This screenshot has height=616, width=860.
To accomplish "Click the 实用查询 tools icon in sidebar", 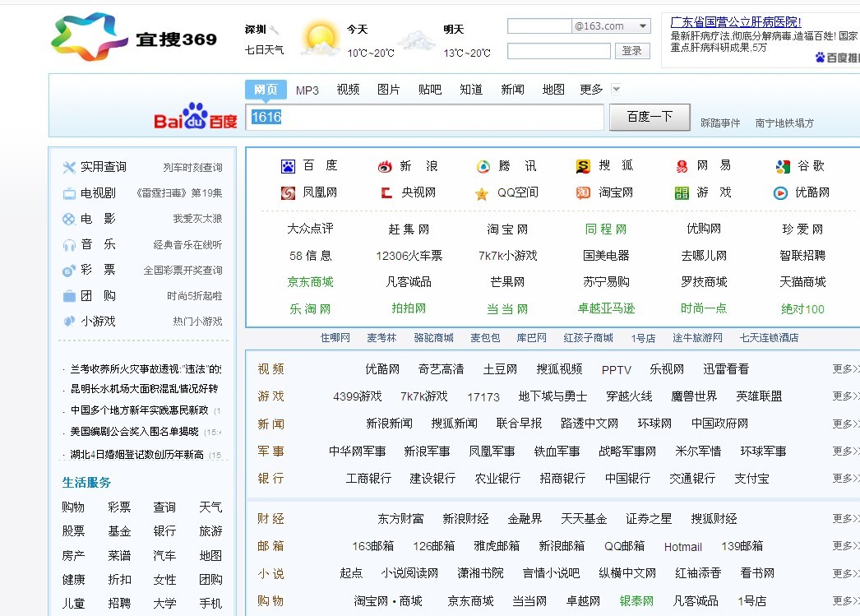I will click(x=69, y=168).
